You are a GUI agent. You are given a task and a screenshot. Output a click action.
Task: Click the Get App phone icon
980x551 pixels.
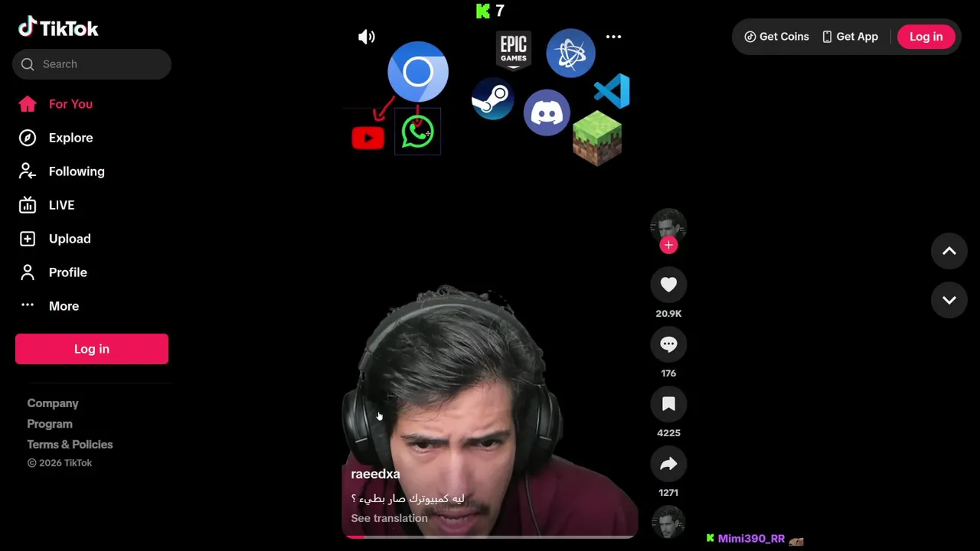(827, 37)
